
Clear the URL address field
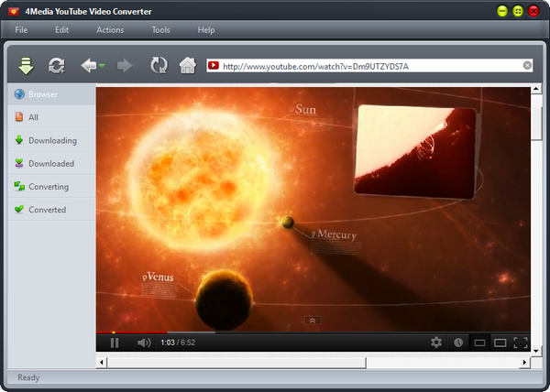527,66
